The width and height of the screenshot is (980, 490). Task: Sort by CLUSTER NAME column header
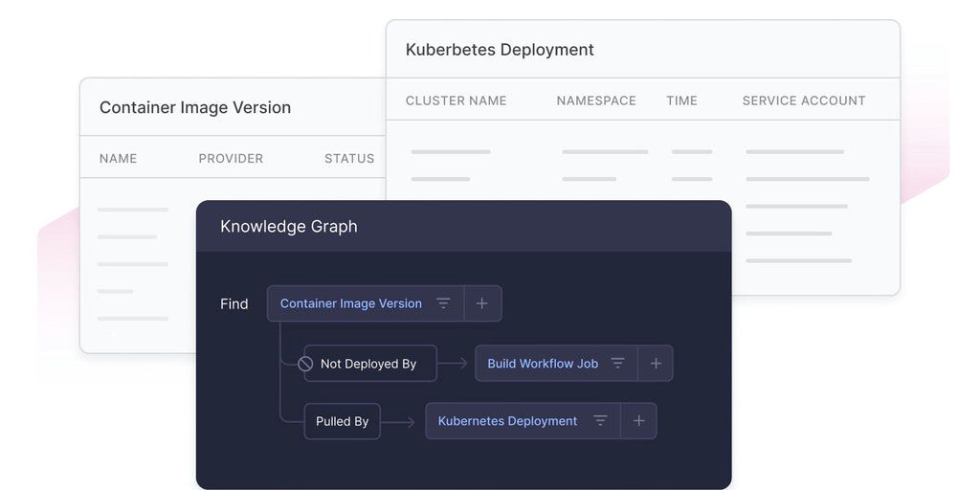(x=456, y=100)
